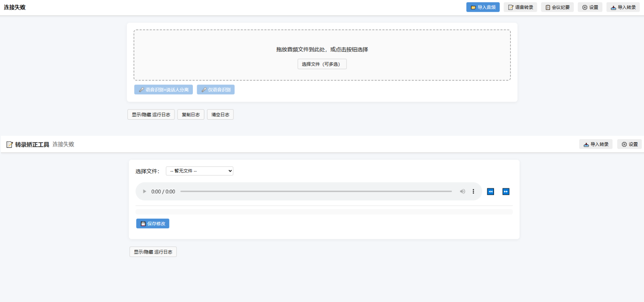Image resolution: width=644 pixels, height=302 pixels.
Task: Go to the 会议纪要 tab
Action: click(x=558, y=7)
